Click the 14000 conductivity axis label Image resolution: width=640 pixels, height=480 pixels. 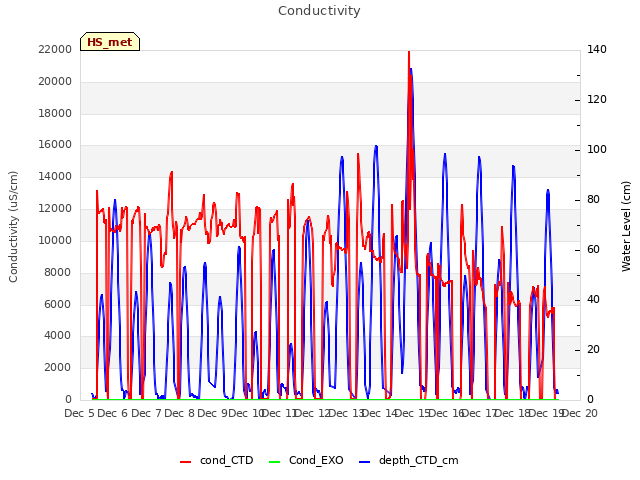click(x=55, y=176)
